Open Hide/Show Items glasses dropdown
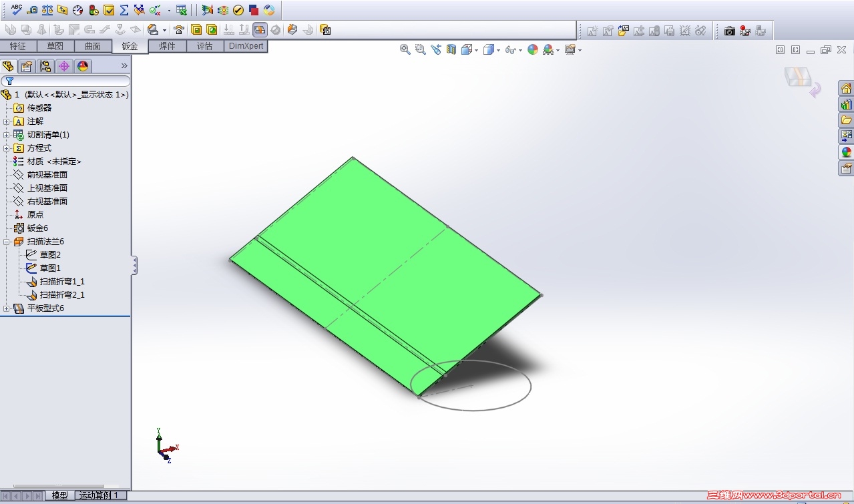 (x=519, y=50)
